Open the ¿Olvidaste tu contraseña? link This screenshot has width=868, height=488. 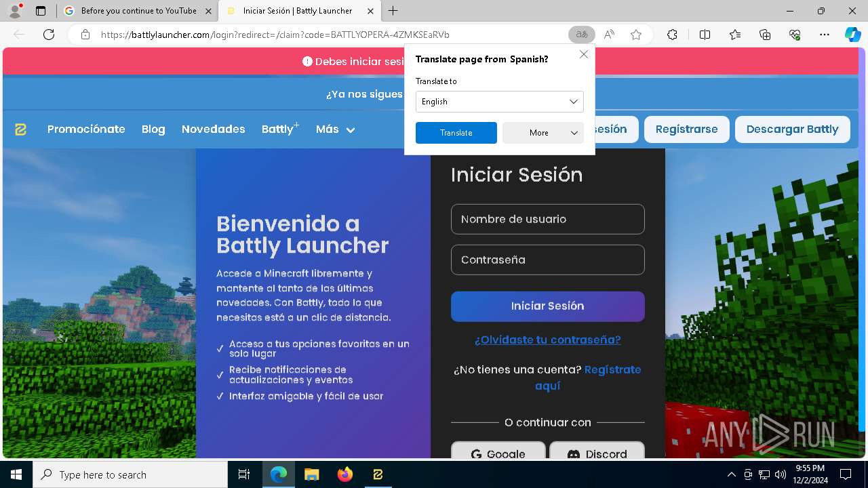tap(548, 340)
